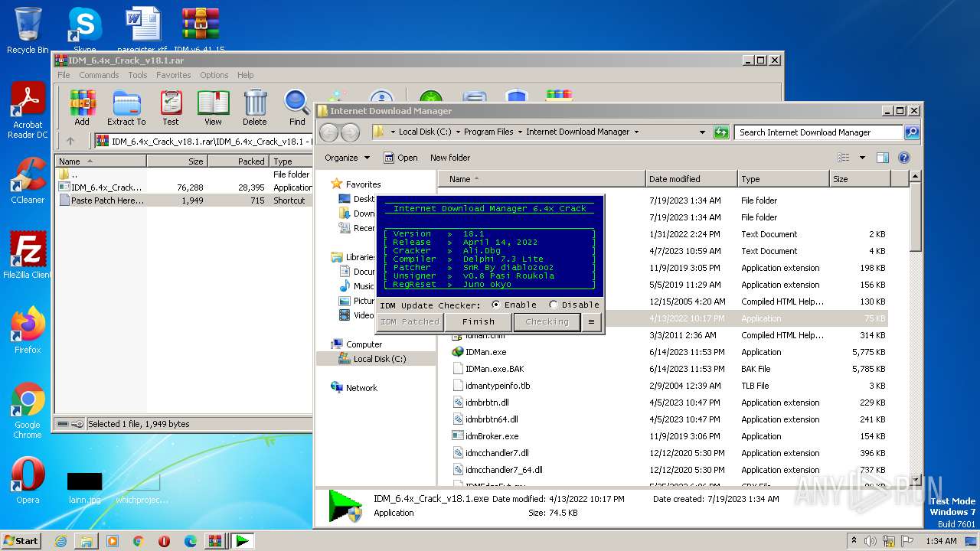Click Open button in Explorer toolbar

coord(400,158)
